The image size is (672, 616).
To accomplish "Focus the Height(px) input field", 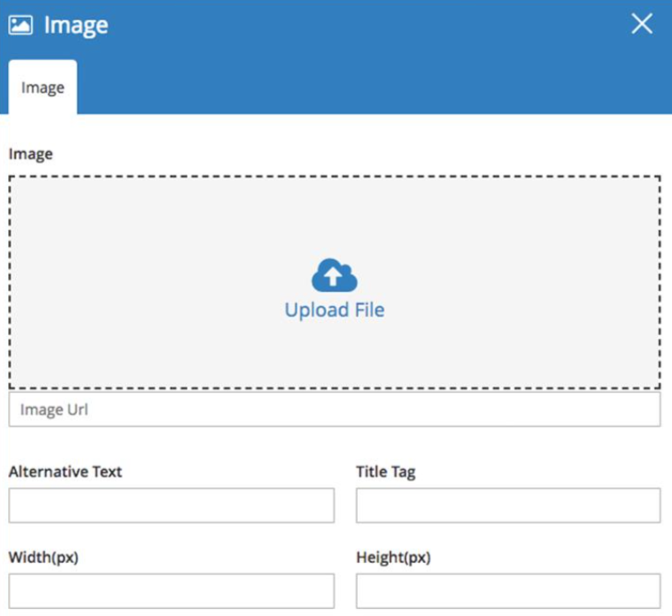I will (x=508, y=590).
